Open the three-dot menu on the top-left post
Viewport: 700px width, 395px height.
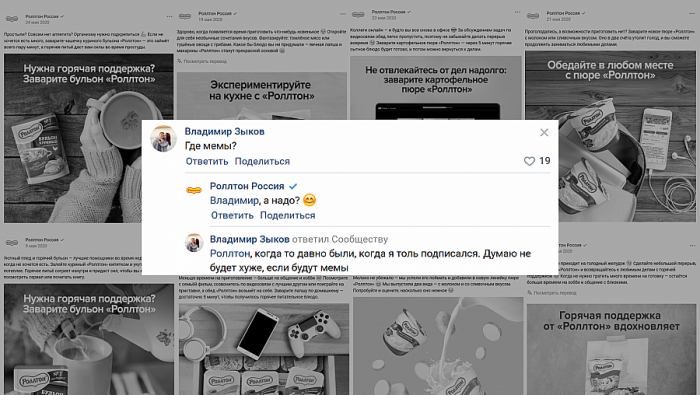tap(169, 17)
